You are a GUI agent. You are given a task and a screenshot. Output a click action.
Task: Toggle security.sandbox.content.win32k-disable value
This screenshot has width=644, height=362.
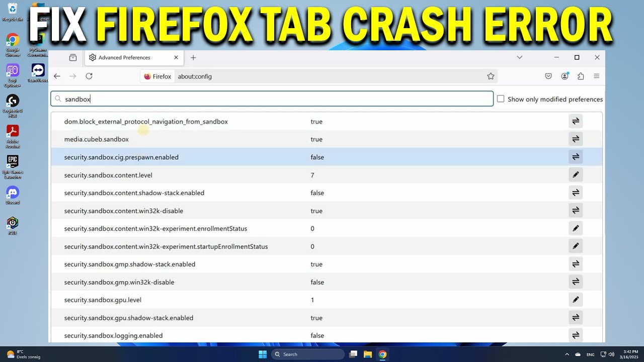576,211
